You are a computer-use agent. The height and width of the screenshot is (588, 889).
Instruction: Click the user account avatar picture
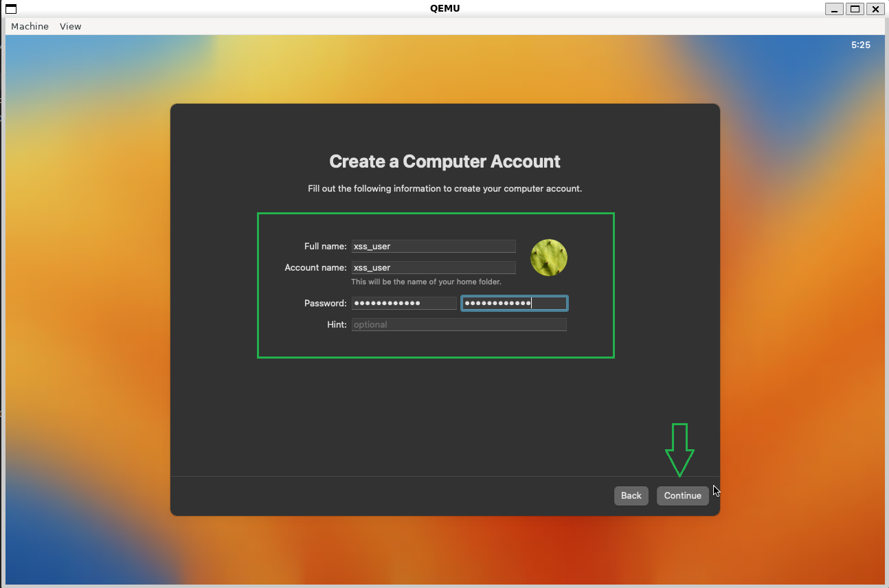tap(549, 258)
